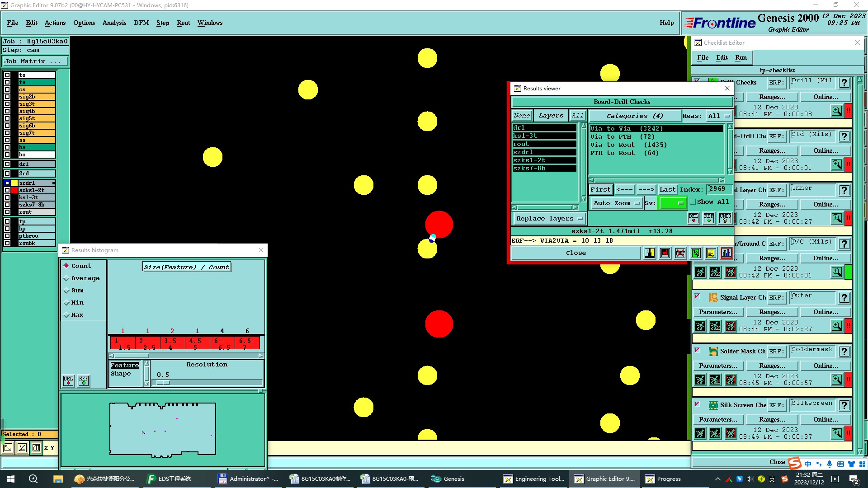
Task: Open the Edit menu in Checklist Editor
Action: click(722, 57)
